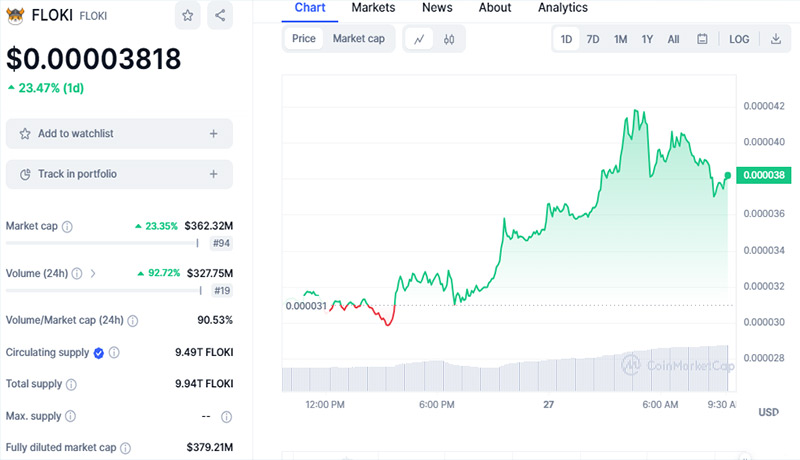The height and width of the screenshot is (460, 800).
Task: Select the Price chart toggle
Action: [x=304, y=39]
